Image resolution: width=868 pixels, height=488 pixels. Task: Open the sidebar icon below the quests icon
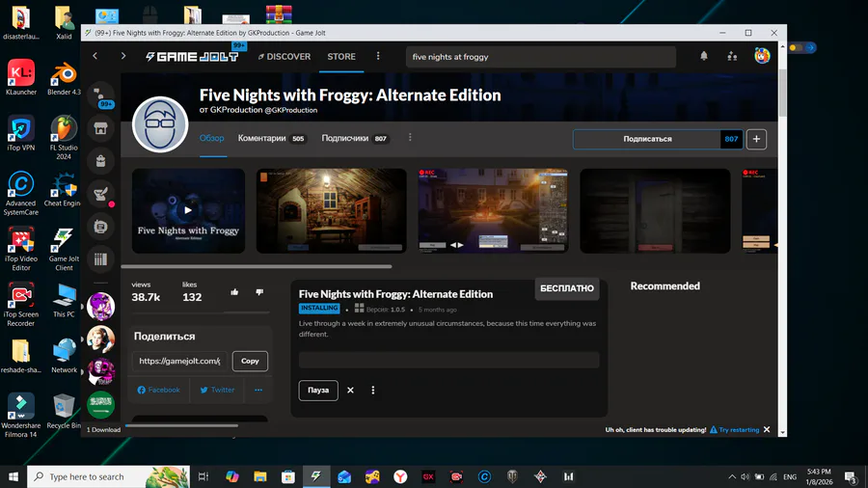(x=100, y=227)
